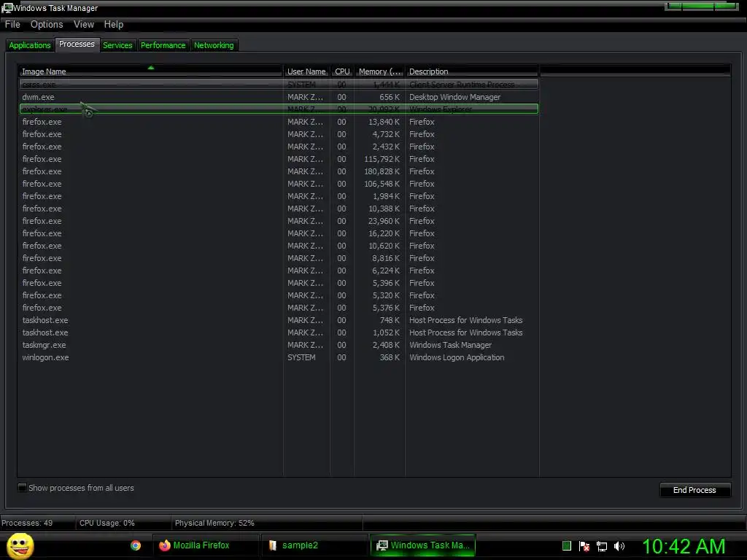Viewport: 747px width, 560px height.
Task: Select firefox.exe using 10,620 K memory
Action: (x=279, y=246)
